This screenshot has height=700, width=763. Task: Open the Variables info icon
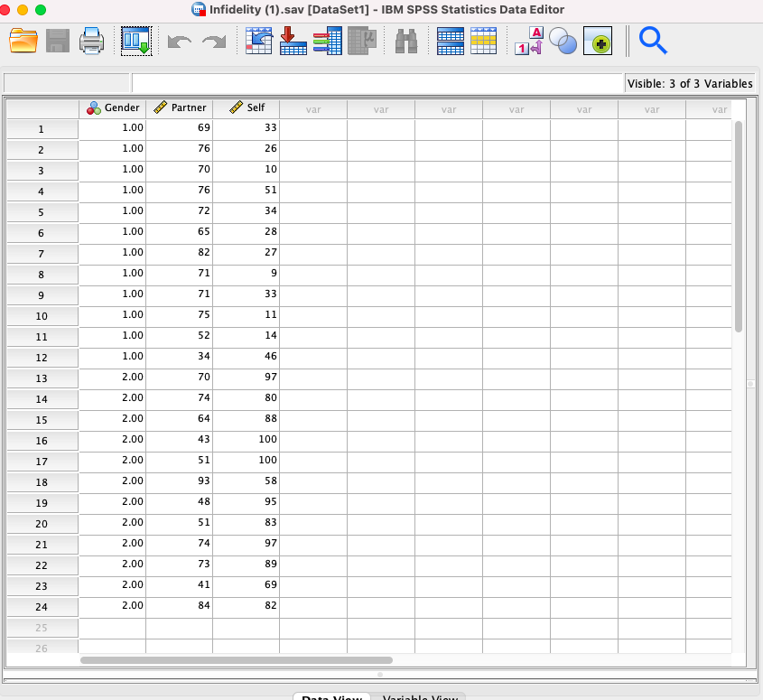click(328, 41)
